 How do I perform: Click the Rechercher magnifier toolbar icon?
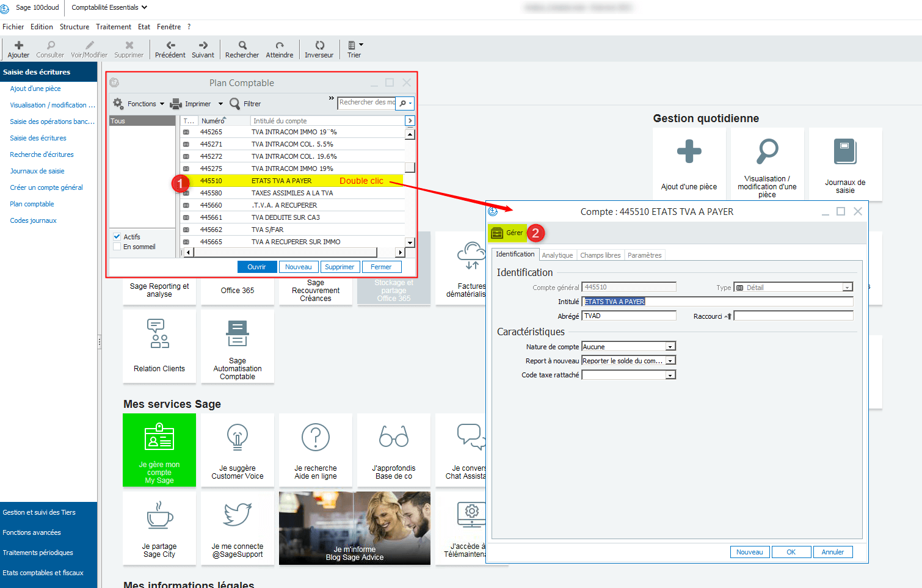tap(242, 45)
